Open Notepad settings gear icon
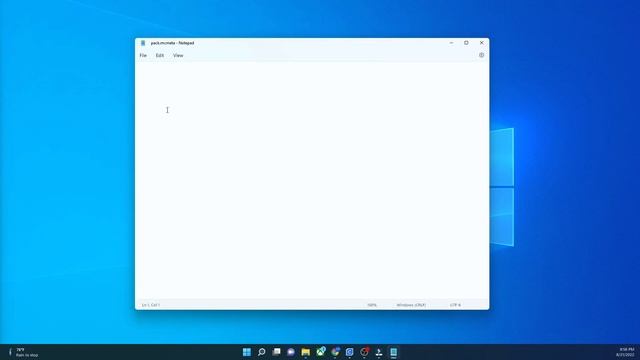 tap(482, 55)
